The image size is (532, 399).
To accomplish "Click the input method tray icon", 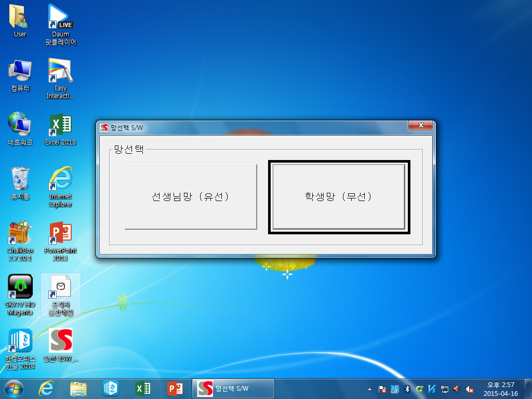I will click(x=395, y=389).
